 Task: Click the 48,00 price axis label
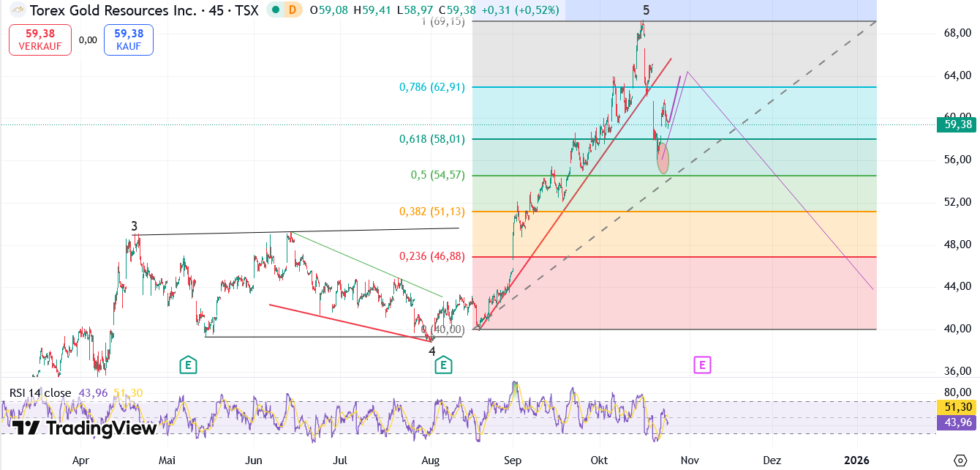pyautogui.click(x=957, y=245)
